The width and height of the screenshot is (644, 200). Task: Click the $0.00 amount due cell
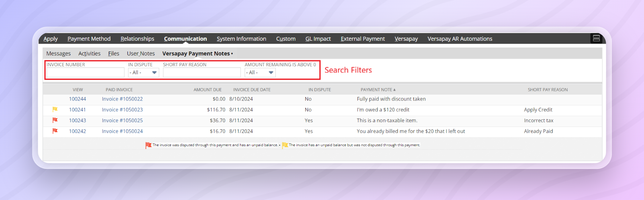219,99
